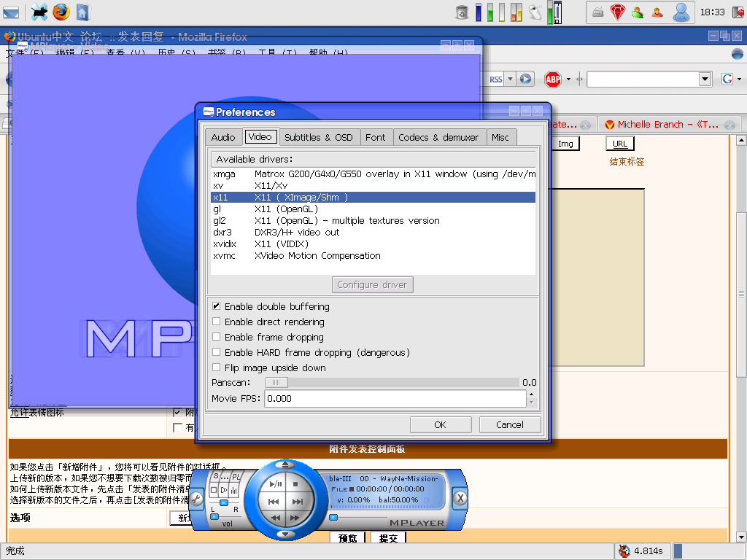
Task: Switch to the Audio tab
Action: [x=223, y=137]
